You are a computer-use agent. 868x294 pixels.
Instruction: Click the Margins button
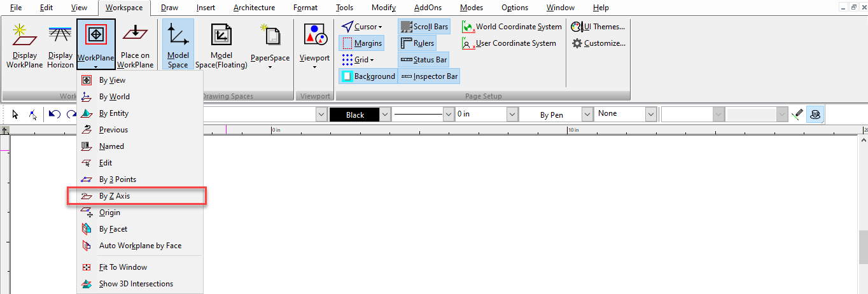point(361,43)
